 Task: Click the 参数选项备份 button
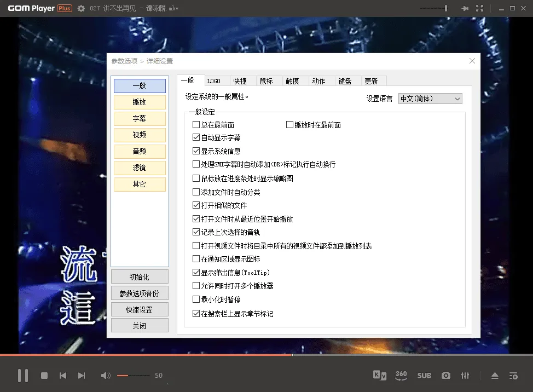click(x=140, y=293)
